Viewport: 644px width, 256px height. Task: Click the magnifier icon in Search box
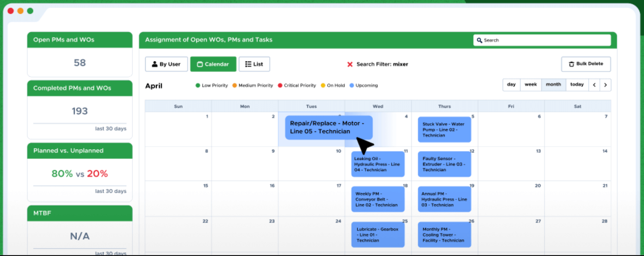tap(480, 40)
